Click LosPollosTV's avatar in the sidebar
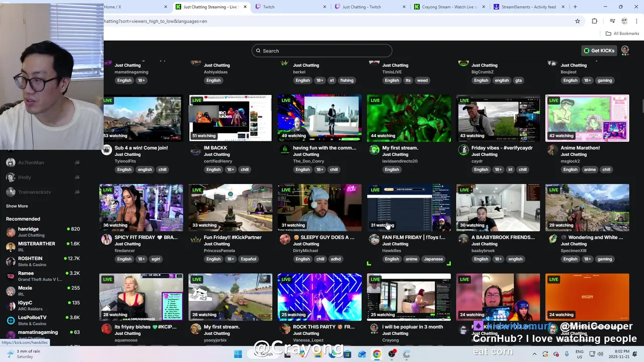Image resolution: width=644 pixels, height=362 pixels. pos(11,320)
